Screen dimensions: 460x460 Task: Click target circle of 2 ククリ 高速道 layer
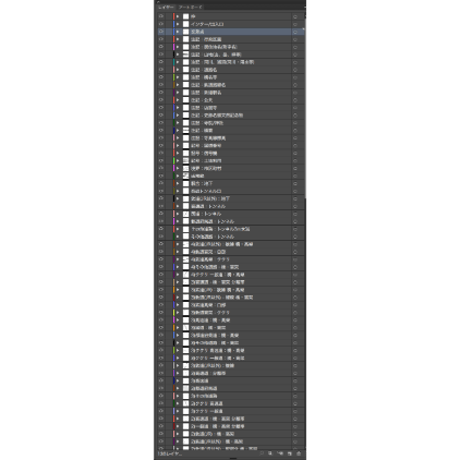[x=295, y=404]
